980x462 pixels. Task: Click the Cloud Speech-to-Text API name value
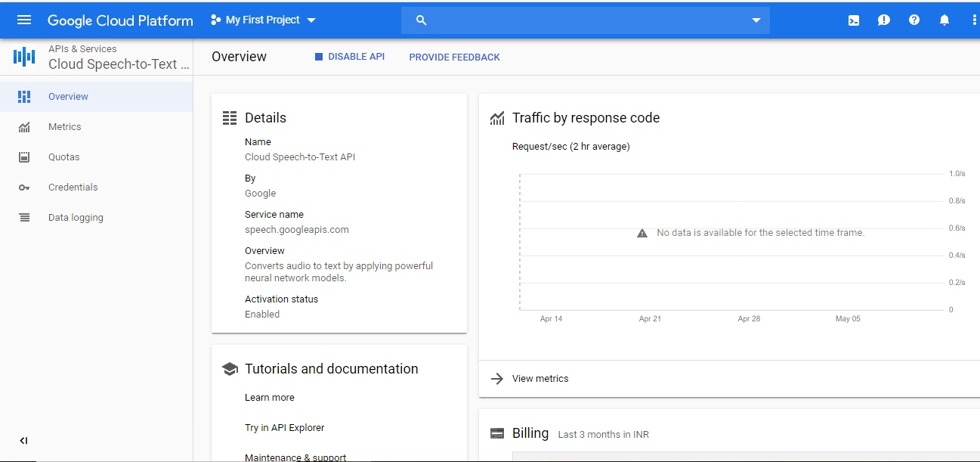(x=300, y=157)
